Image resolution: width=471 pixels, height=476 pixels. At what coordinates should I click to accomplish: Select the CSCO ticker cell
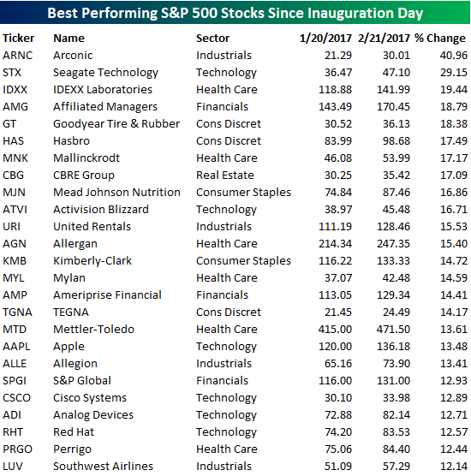click(17, 398)
